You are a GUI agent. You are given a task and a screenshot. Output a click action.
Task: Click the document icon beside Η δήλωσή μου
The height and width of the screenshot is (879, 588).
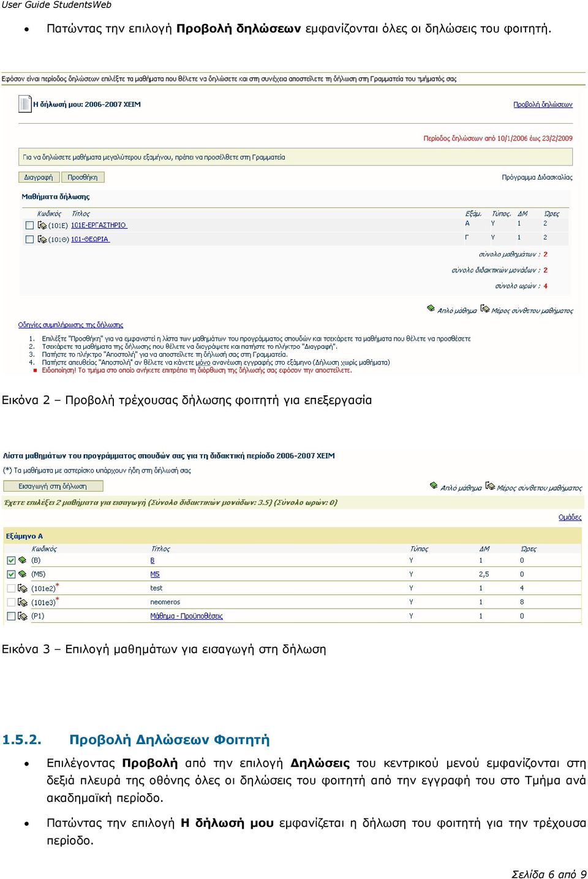tap(24, 104)
